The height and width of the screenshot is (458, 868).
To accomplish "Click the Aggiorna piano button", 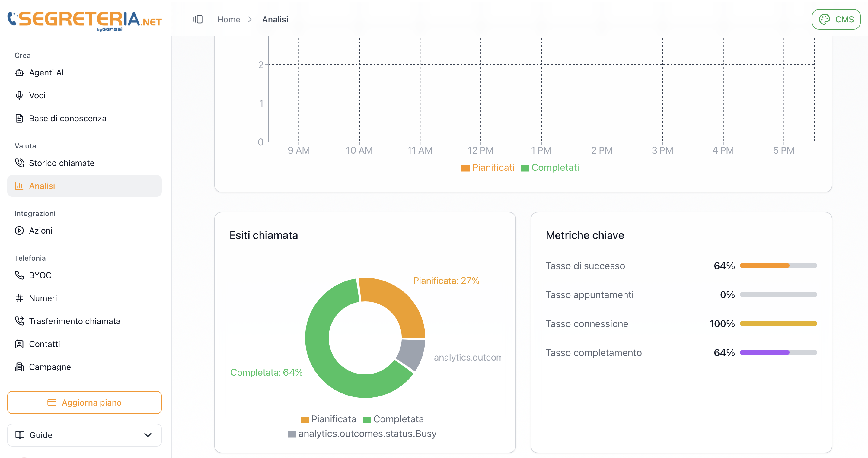I will tap(84, 402).
